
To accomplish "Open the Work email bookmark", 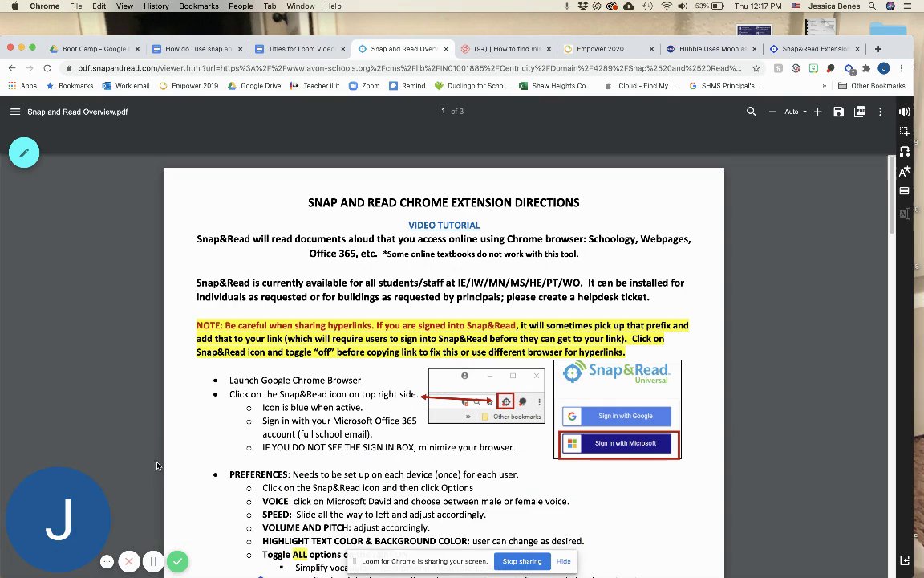I will 126,86.
